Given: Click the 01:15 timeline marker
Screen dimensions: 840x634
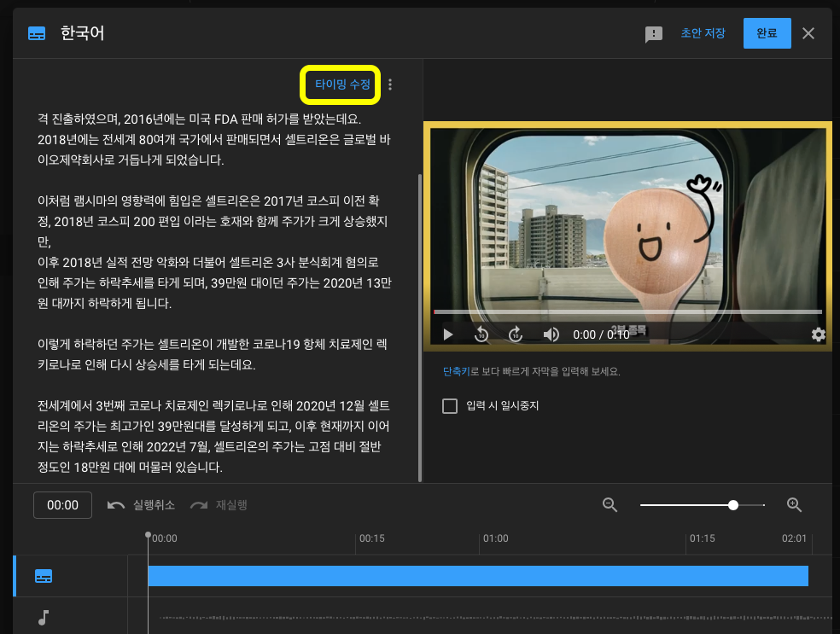Looking at the screenshot, I should [x=703, y=538].
